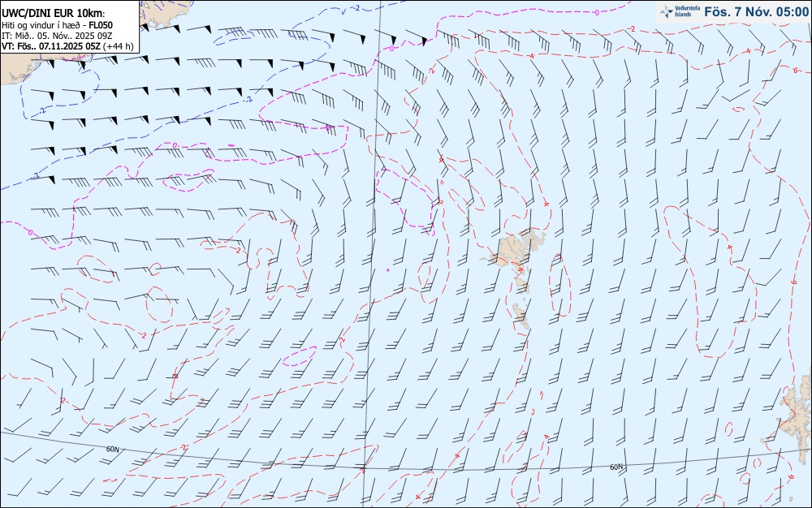Click the 60N latitude label near right side
812x508 pixels.
click(616, 467)
